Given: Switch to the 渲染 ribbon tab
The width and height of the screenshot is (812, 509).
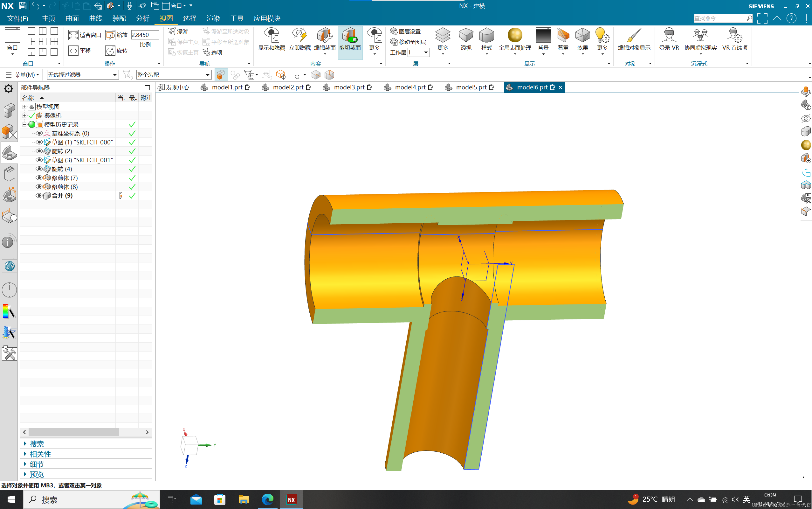Looking at the screenshot, I should click(213, 18).
